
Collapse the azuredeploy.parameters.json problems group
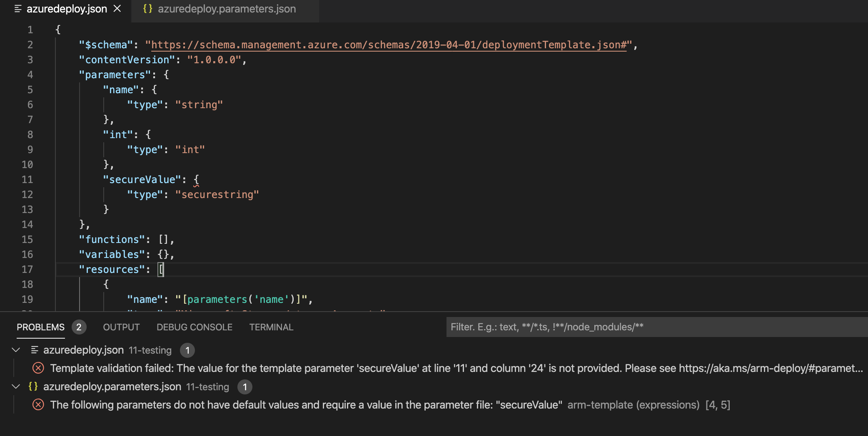16,386
